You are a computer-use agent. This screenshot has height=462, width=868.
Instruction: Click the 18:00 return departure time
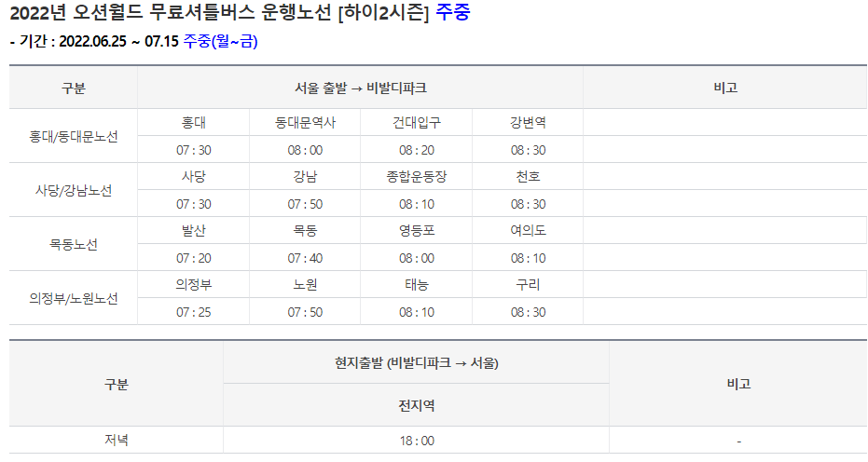(x=416, y=441)
